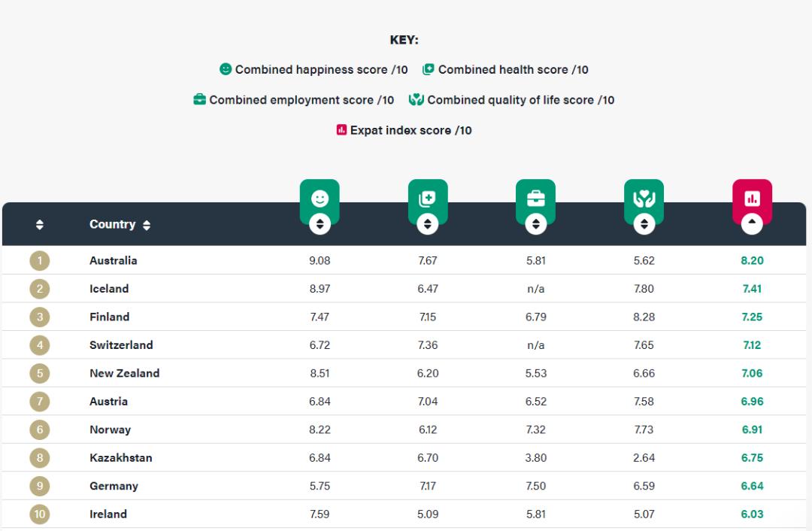Toggle expat index sort arrow
The image size is (812, 531).
[753, 223]
